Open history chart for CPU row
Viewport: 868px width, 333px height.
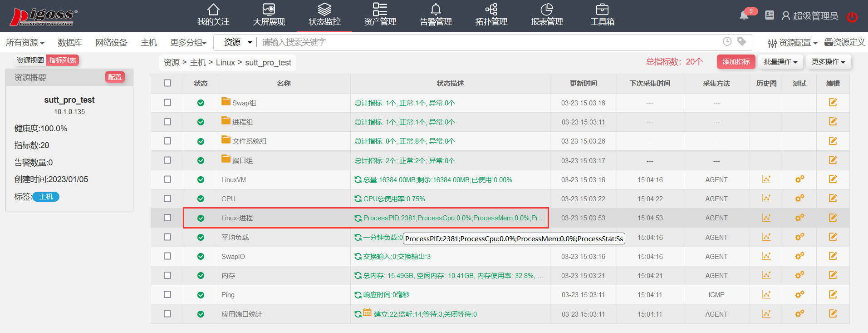coord(766,199)
